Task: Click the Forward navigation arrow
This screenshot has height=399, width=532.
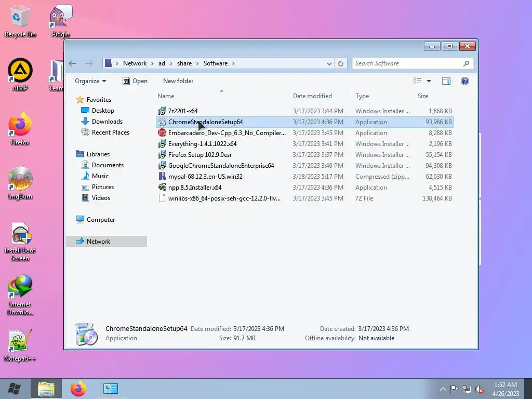Action: pos(89,63)
